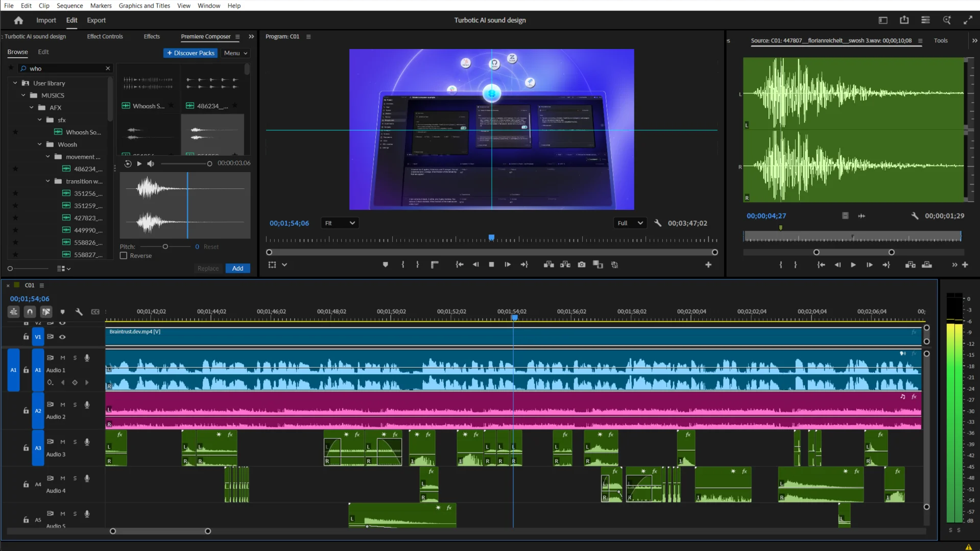Viewport: 980px width, 551px height.
Task: Click Add Marker in Program monitor
Action: [x=386, y=265]
